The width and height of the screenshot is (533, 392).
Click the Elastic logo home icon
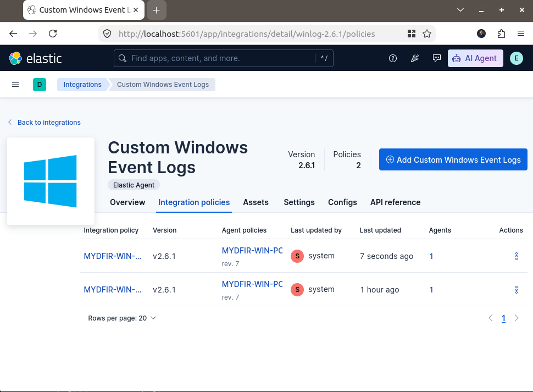coord(15,58)
